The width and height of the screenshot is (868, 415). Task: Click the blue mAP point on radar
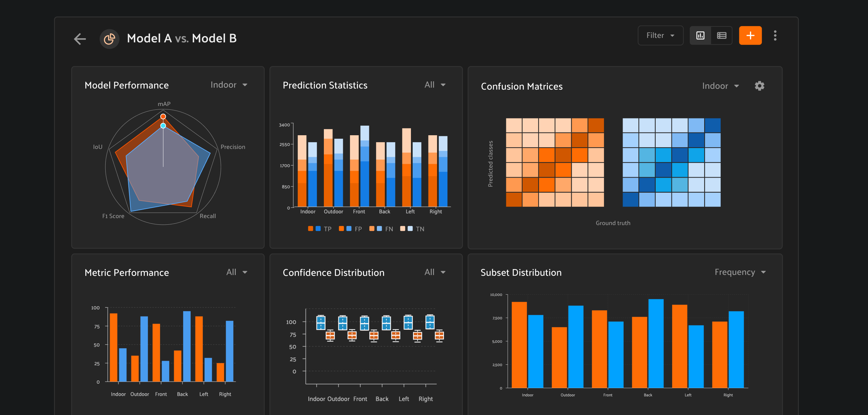click(163, 126)
